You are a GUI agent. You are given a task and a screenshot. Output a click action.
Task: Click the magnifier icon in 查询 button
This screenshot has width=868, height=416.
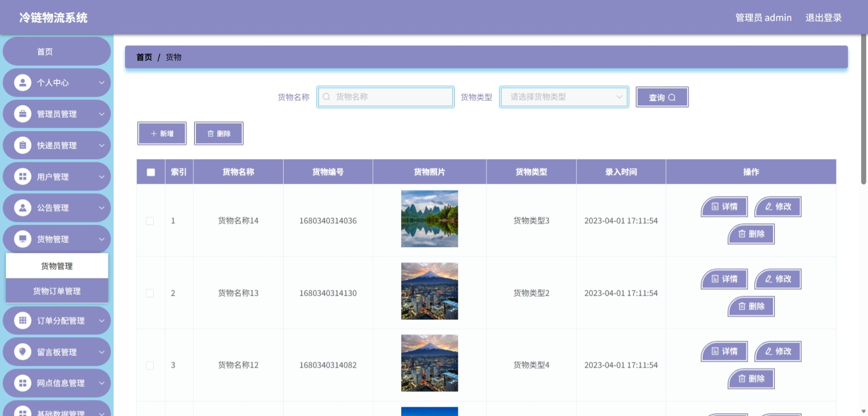click(672, 98)
